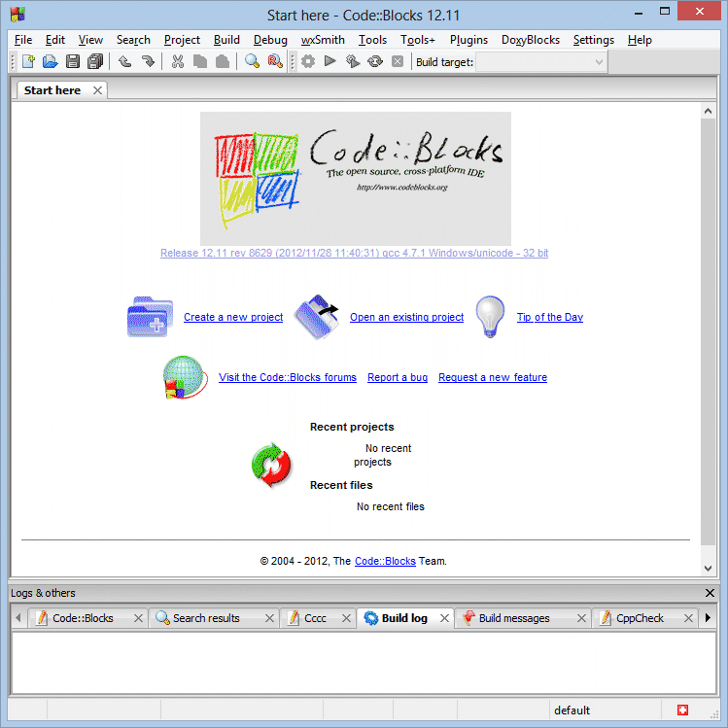Click the Undo arrow toolbar icon
Screen dimensions: 728x728
point(125,62)
